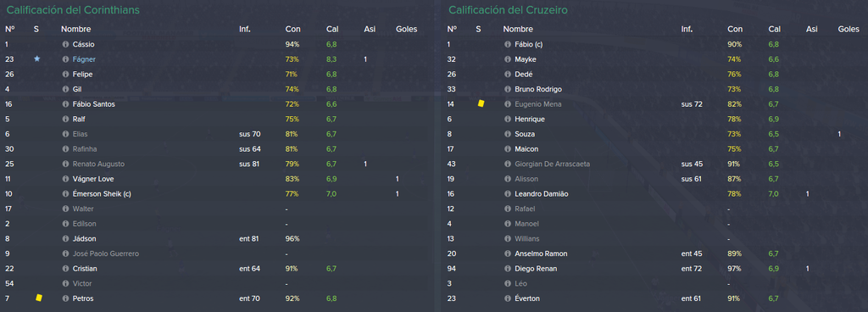
Task: Sort Corinthians table by Cal column
Action: 332,29
